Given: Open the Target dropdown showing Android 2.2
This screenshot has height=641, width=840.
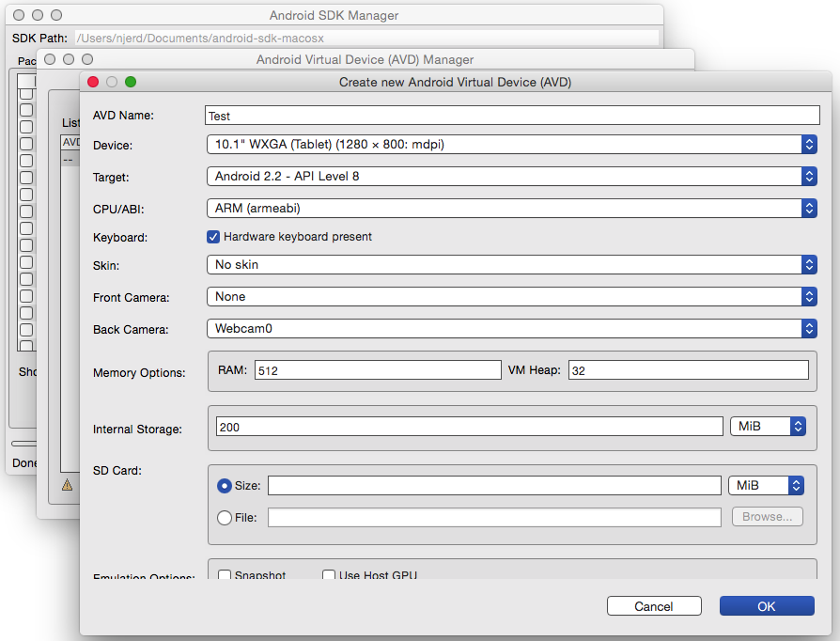Looking at the screenshot, I should pos(511,177).
